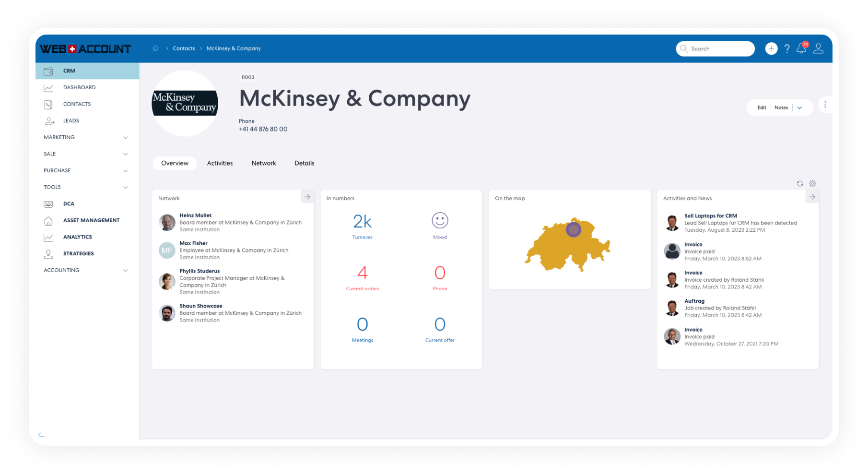Click the Mood smiley icon
This screenshot has width=868, height=476.
[440, 220]
